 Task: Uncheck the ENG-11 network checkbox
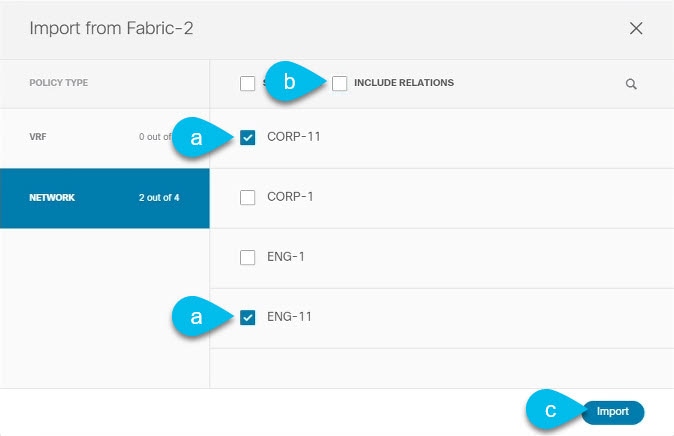(x=248, y=317)
